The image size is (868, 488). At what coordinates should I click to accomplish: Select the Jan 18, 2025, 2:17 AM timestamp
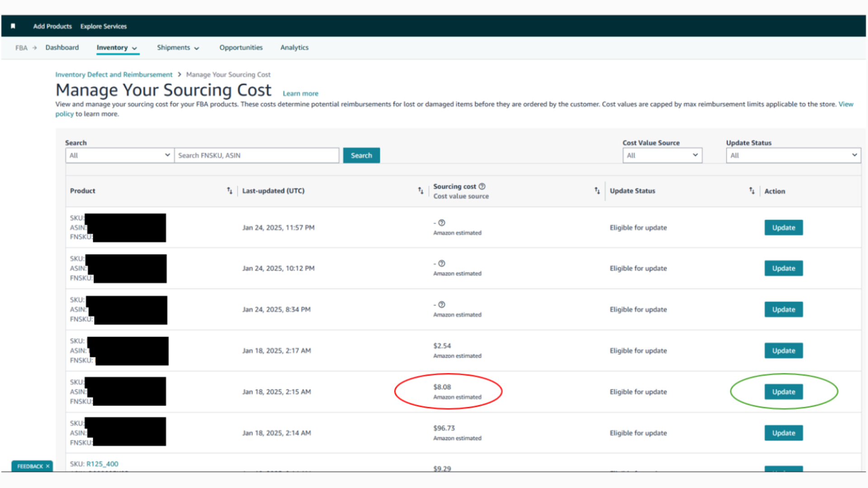(277, 351)
